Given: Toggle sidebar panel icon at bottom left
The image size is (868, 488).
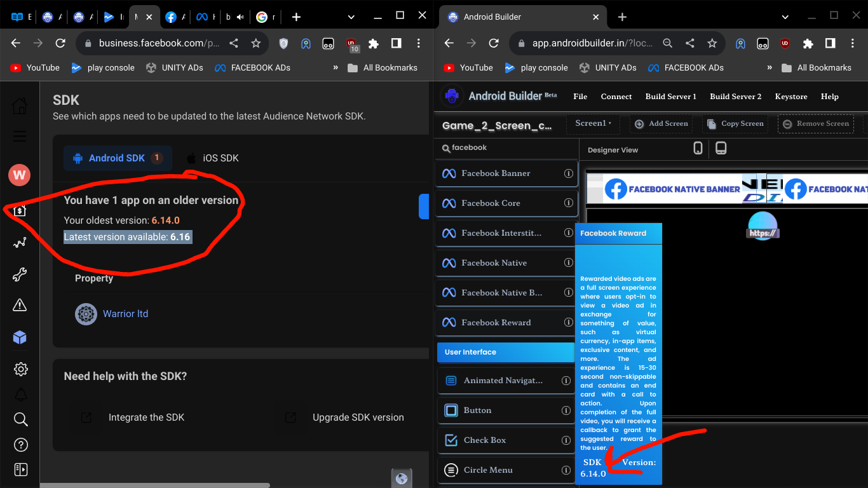Looking at the screenshot, I should 20,470.
